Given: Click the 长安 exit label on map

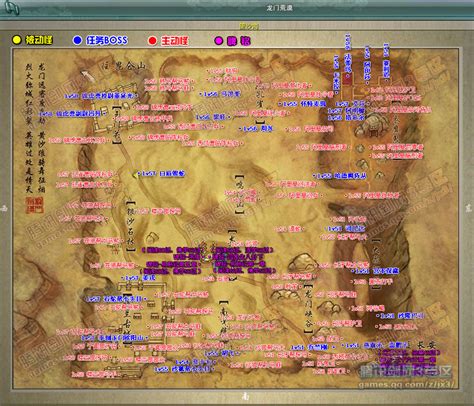Looking at the screenshot, I should pyautogui.click(x=426, y=345).
